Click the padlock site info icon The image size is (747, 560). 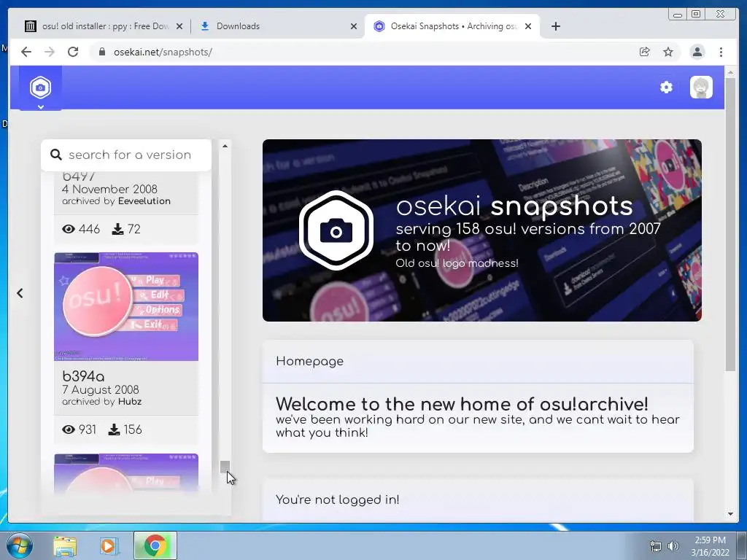pos(102,52)
